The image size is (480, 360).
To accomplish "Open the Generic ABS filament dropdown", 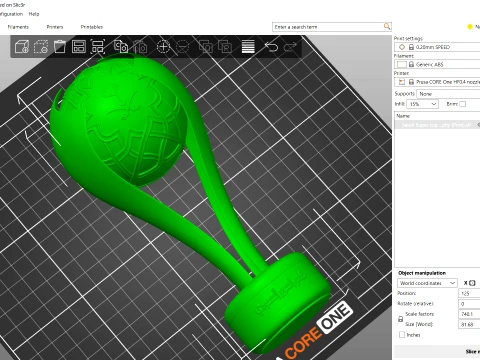I will click(437, 64).
